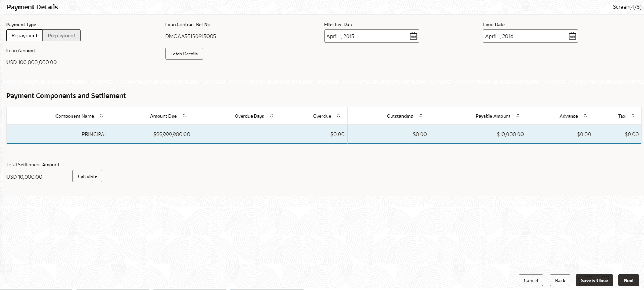Sort by Advance column

[x=585, y=116]
